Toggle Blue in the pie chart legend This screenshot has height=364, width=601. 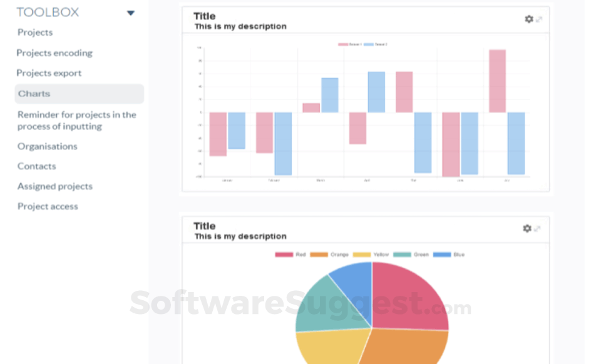pyautogui.click(x=448, y=255)
